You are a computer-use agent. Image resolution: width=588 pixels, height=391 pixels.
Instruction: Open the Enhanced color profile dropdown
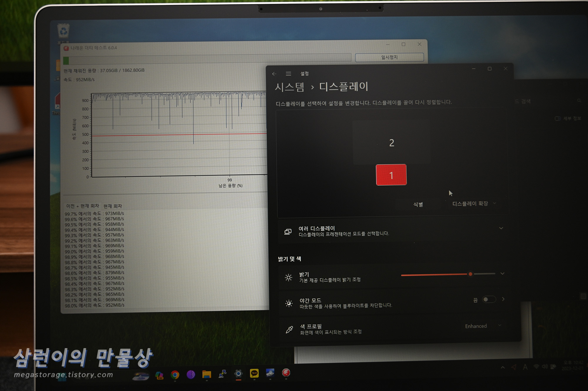[482, 326]
